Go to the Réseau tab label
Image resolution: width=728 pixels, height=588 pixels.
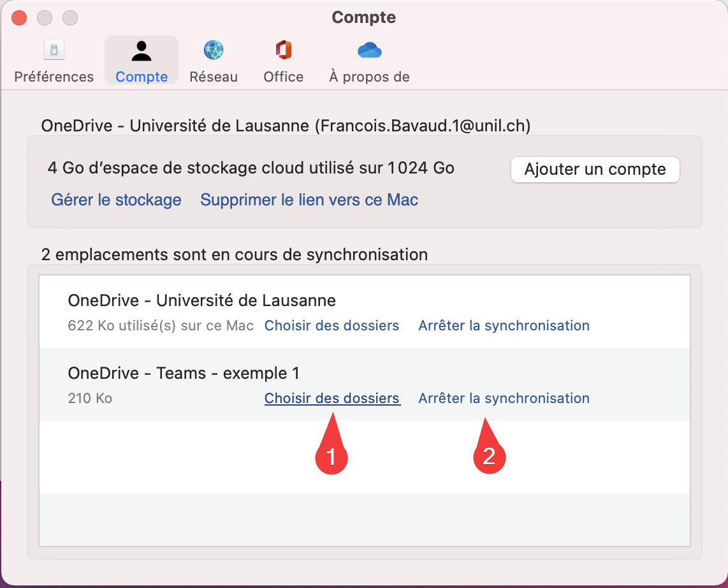pos(214,77)
